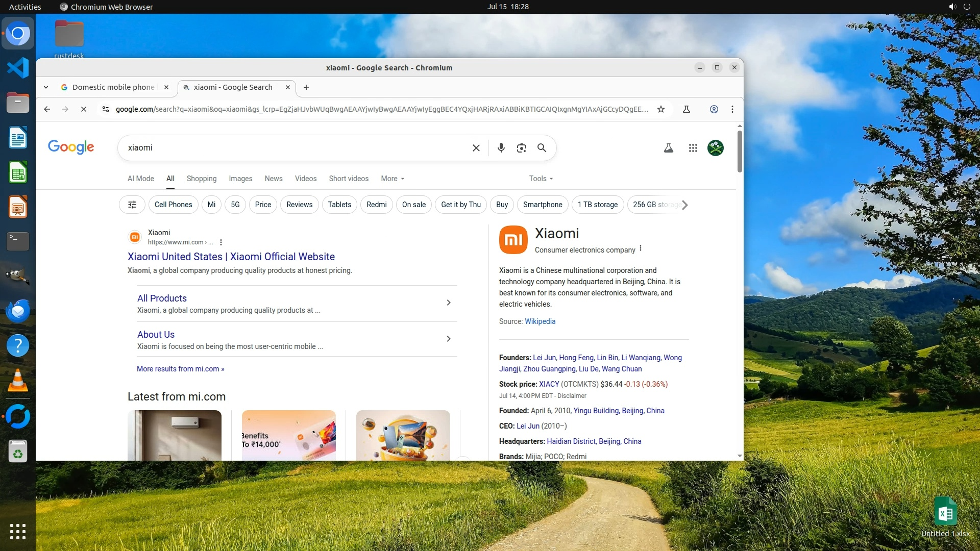Open Google Lens image search
980x551 pixels.
point(521,148)
